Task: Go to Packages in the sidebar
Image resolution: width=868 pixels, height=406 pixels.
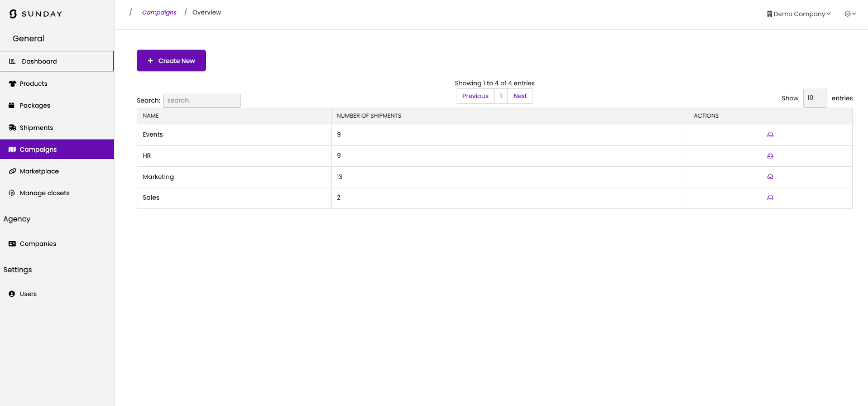Action: coord(35,105)
